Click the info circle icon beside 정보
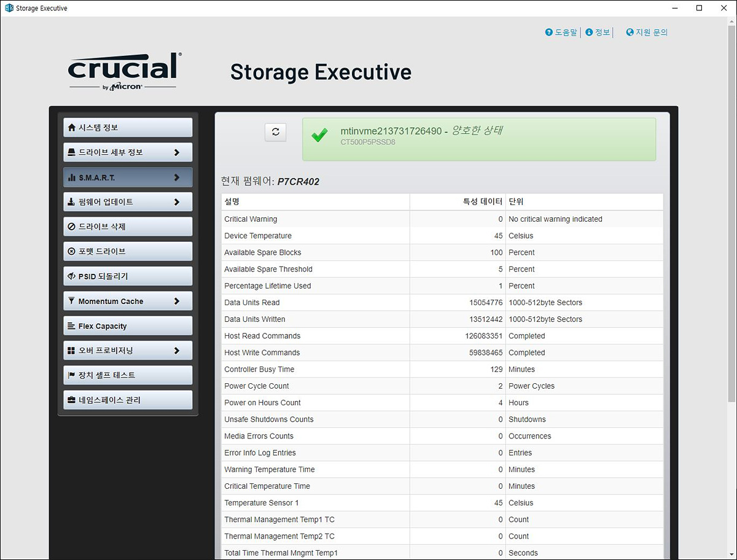This screenshot has width=737, height=560. click(589, 32)
